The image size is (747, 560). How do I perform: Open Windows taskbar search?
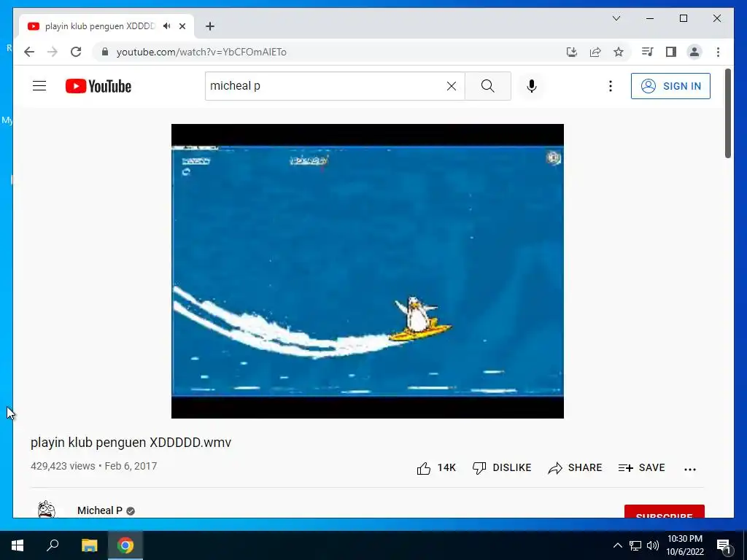coord(53,545)
